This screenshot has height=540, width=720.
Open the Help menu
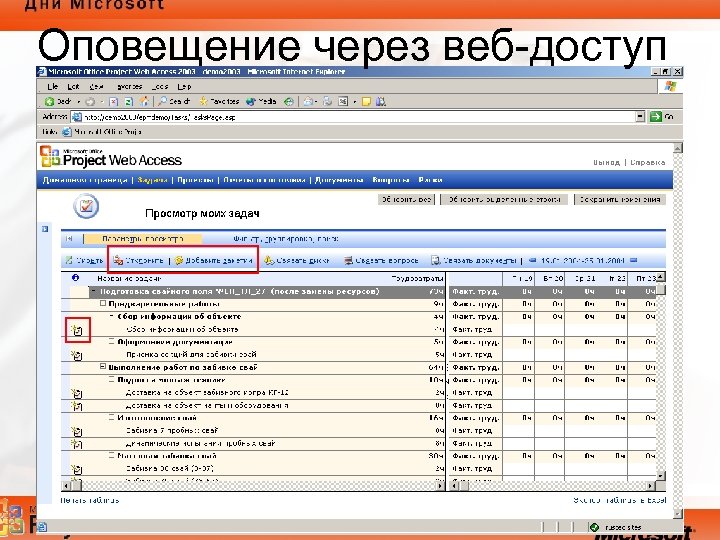[x=184, y=86]
